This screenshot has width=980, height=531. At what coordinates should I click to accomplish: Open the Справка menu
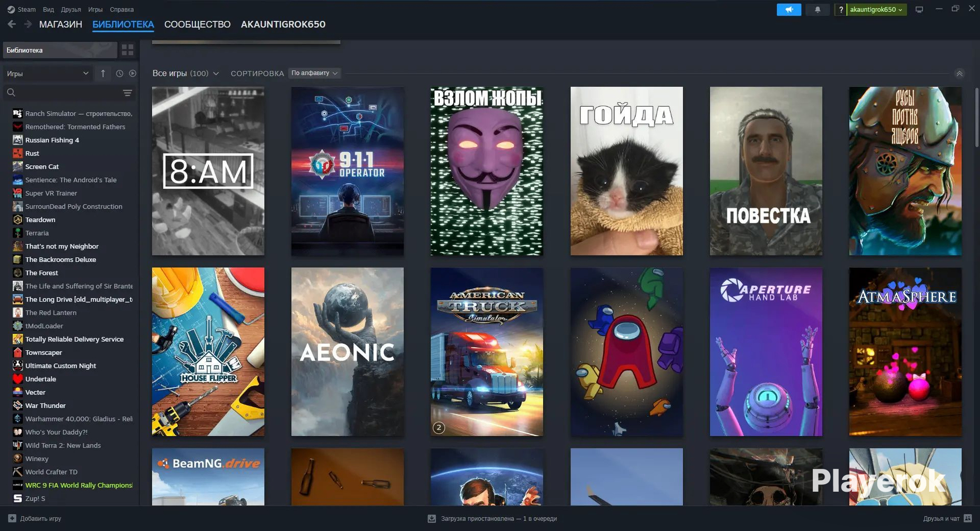(x=122, y=10)
